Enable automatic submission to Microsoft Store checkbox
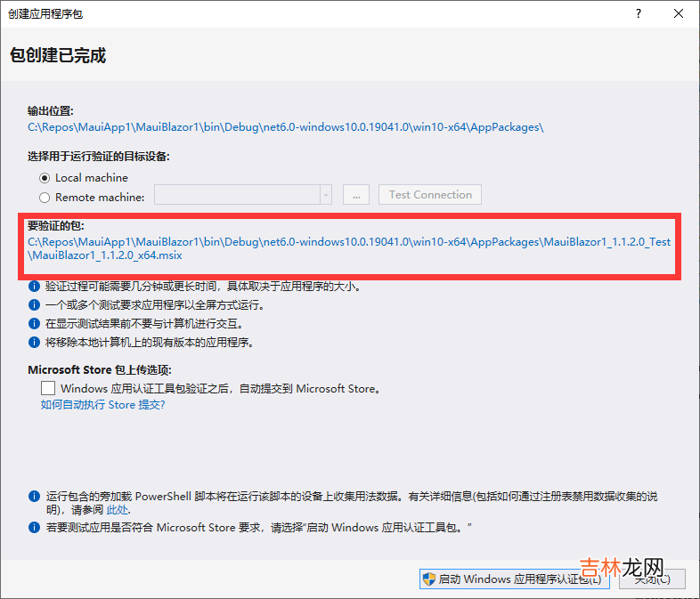 48,389
